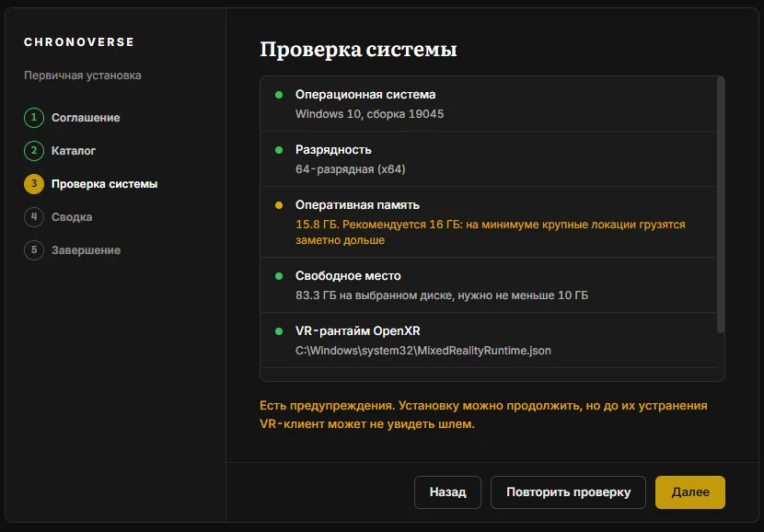Click the step 5 circle icon
This screenshot has height=532, width=764.
tap(34, 250)
